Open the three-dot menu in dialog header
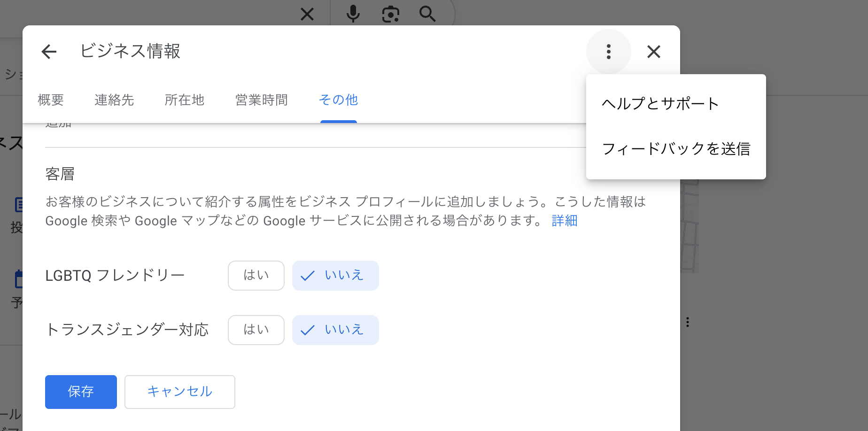 pos(608,52)
